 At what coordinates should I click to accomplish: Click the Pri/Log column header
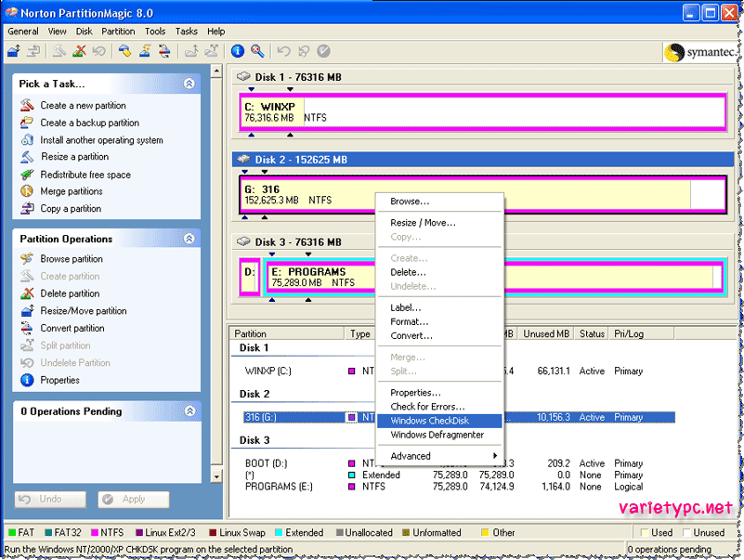[x=641, y=333]
